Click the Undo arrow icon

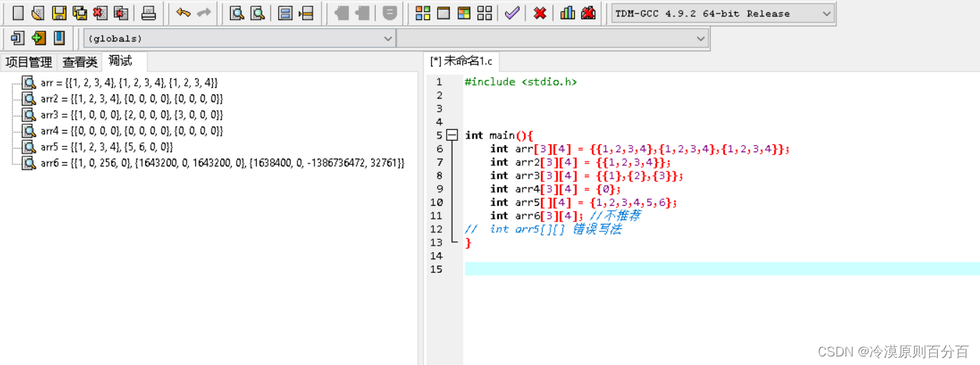(x=184, y=13)
